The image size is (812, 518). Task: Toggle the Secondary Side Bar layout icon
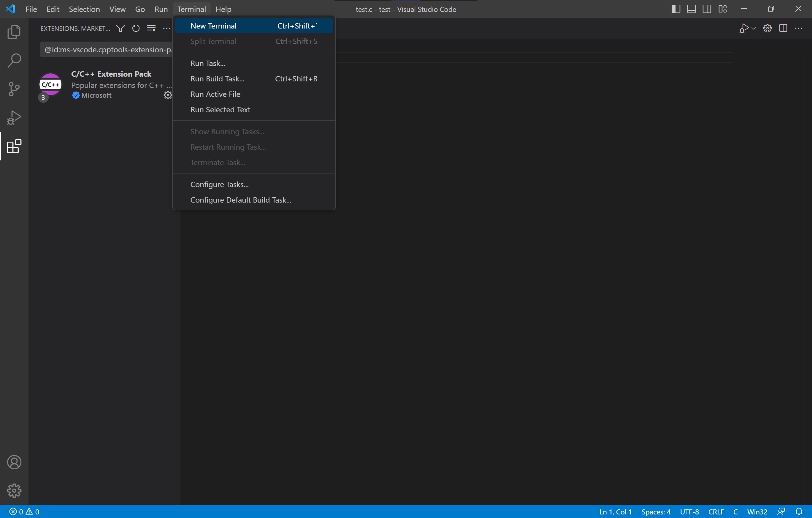point(707,9)
